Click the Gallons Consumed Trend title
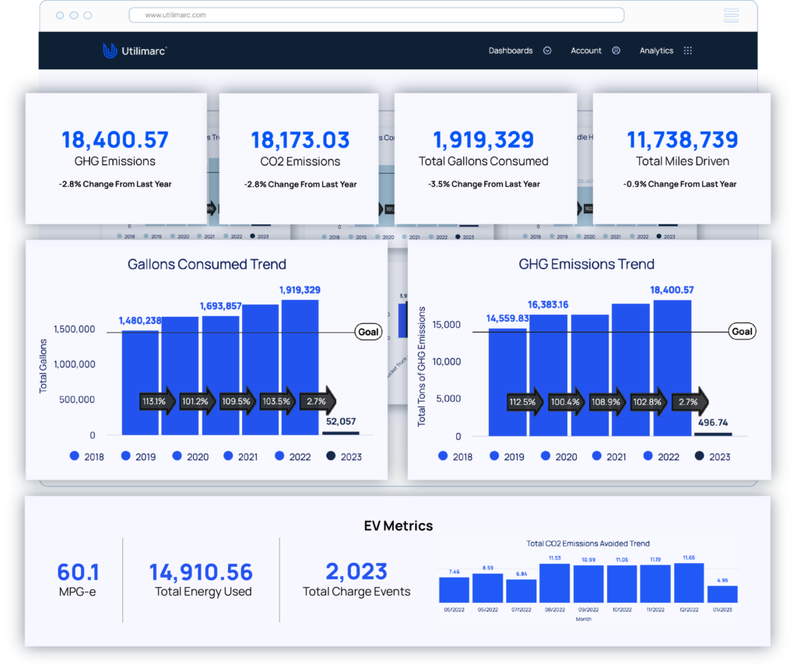This screenshot has height=672, width=797. (x=206, y=264)
